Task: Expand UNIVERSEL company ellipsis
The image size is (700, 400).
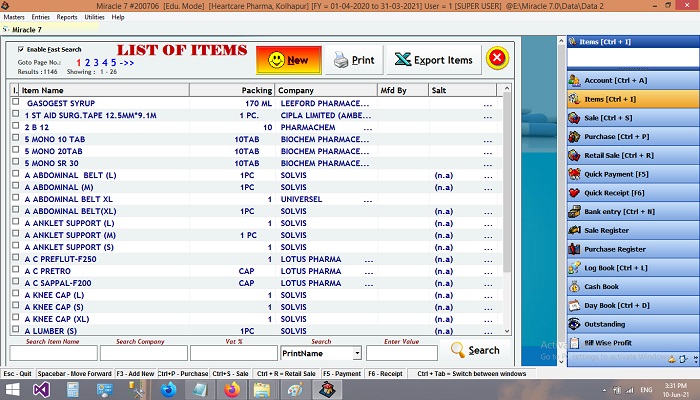Action: (x=367, y=200)
